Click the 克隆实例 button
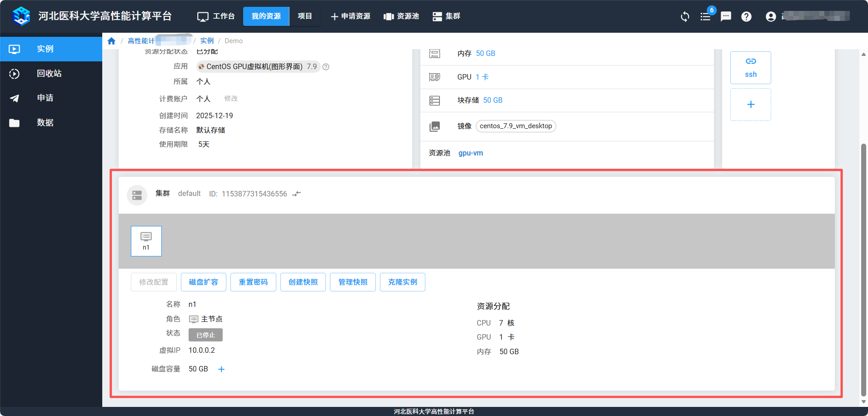The height and width of the screenshot is (416, 868). click(x=402, y=282)
